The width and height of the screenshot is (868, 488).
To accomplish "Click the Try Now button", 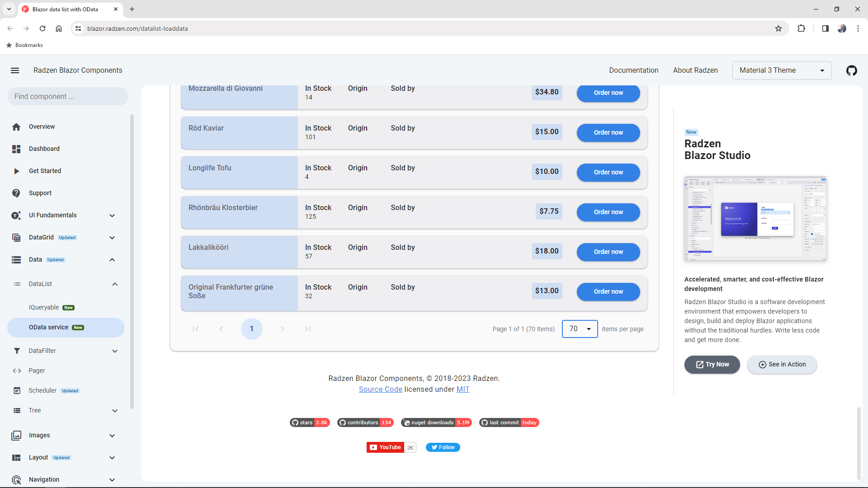I will (712, 365).
